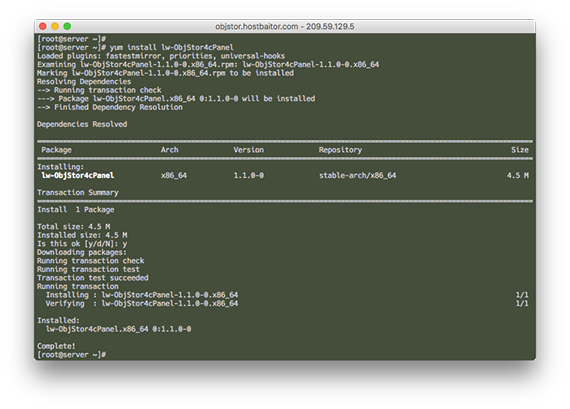Click the window title objstor.hostbaitor.com - 209.59.129.5
Image resolution: width=570 pixels, height=409 pixels.
click(x=285, y=27)
